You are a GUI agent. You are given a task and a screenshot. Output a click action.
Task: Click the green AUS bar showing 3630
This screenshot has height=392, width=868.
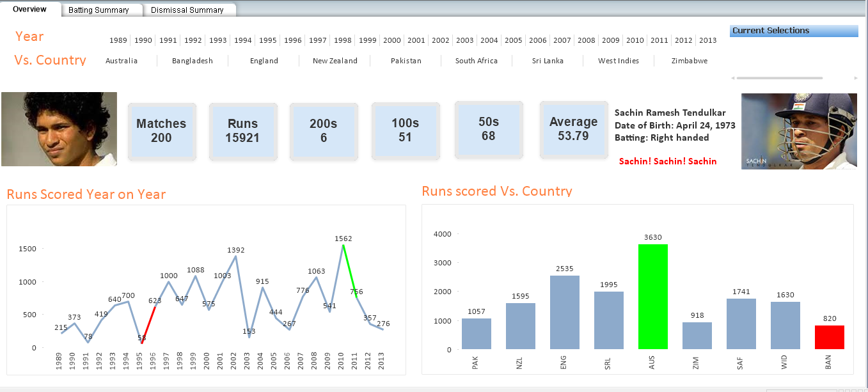pyautogui.click(x=652, y=297)
